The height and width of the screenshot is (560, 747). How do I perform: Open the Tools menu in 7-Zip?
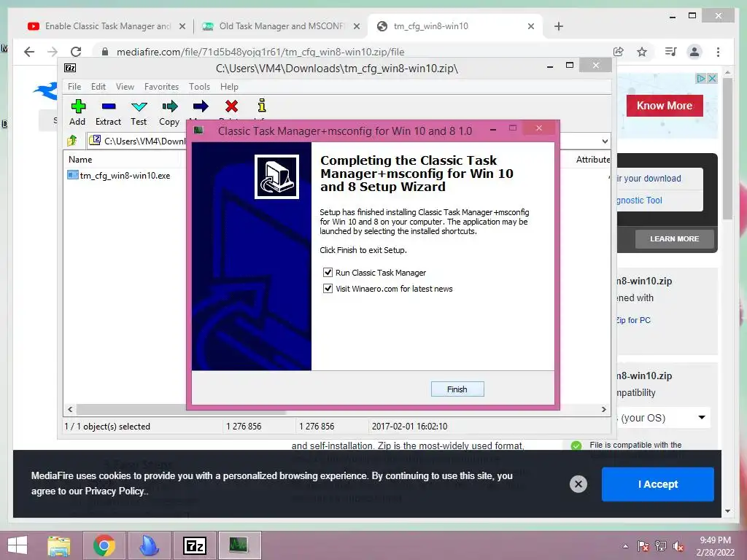[199, 87]
